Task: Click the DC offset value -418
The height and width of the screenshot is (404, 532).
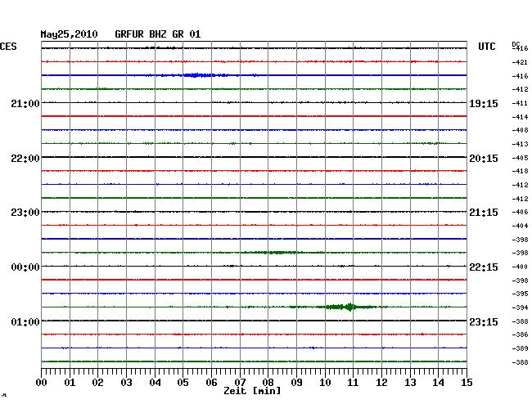Action: point(520,171)
